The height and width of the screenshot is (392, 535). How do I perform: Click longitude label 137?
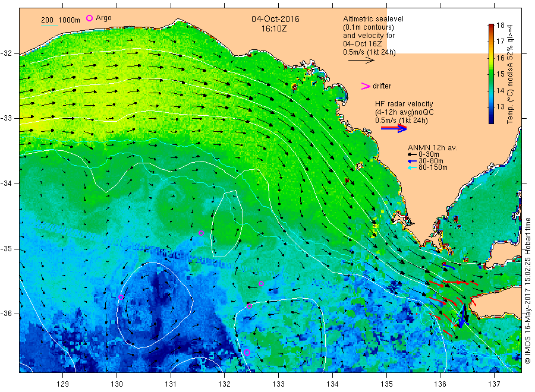pos(494,384)
